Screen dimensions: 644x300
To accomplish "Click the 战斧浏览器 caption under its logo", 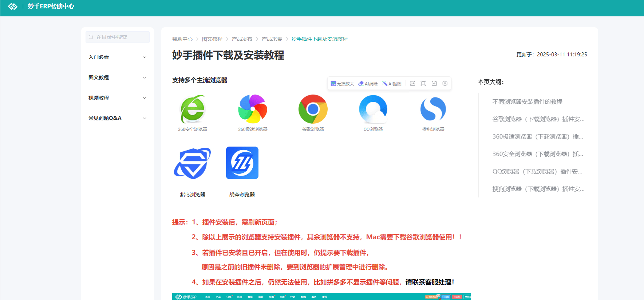I will click(242, 195).
